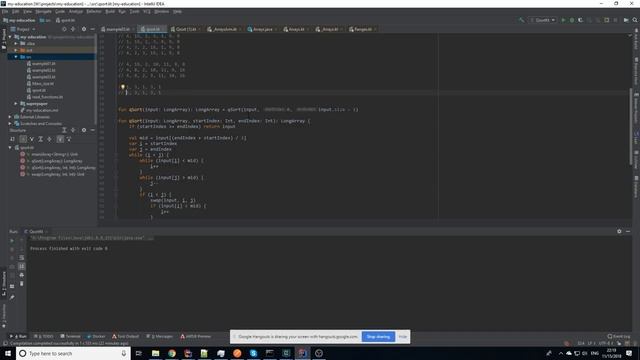640x360 pixels.
Task: Open the run configuration dropdown
Action: pos(543,20)
